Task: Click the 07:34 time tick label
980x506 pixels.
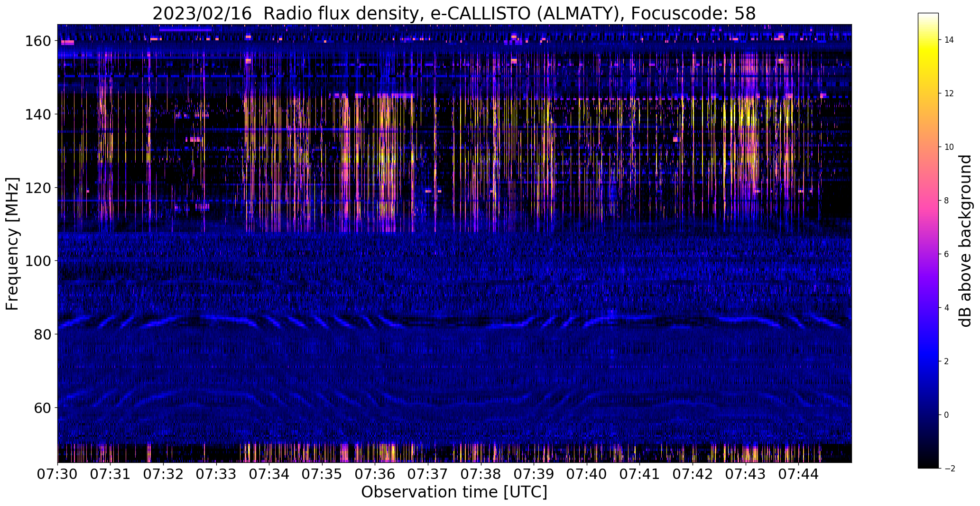Action: (x=269, y=474)
